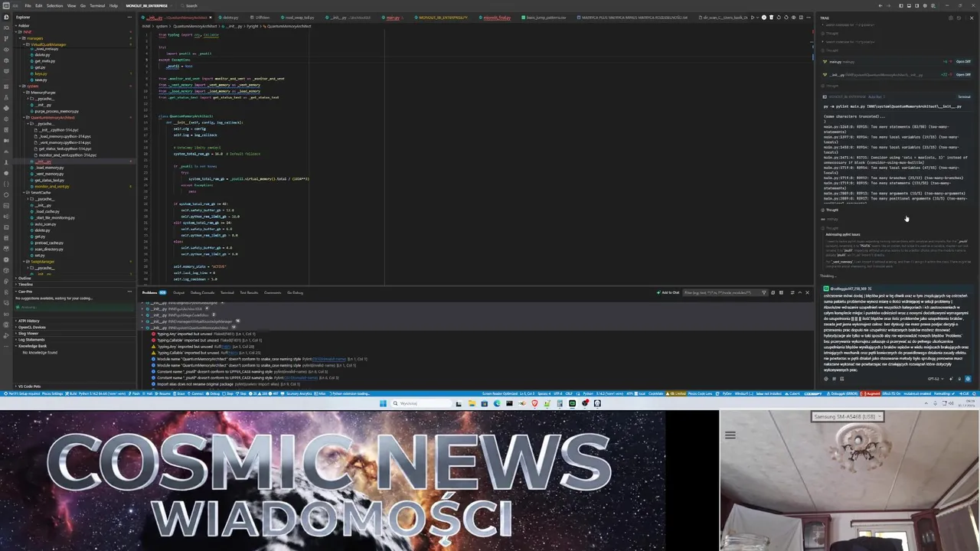
Task: Click the eye preview icon in editor toolbar
Action: [x=794, y=17]
